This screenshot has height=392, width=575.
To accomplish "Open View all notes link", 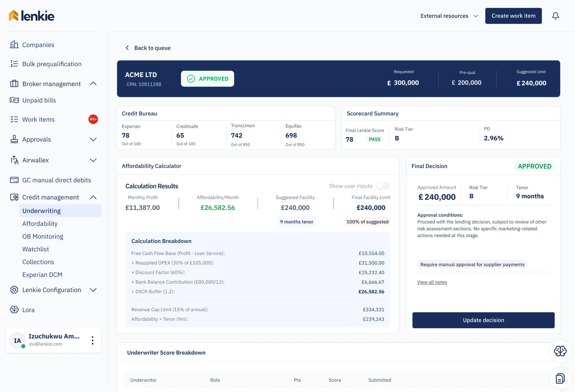I will pyautogui.click(x=432, y=282).
